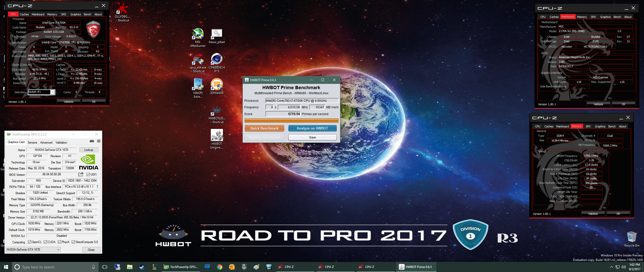Open GPU-Z hamburger menu icon
The height and width of the screenshot is (272, 644).
[99, 141]
